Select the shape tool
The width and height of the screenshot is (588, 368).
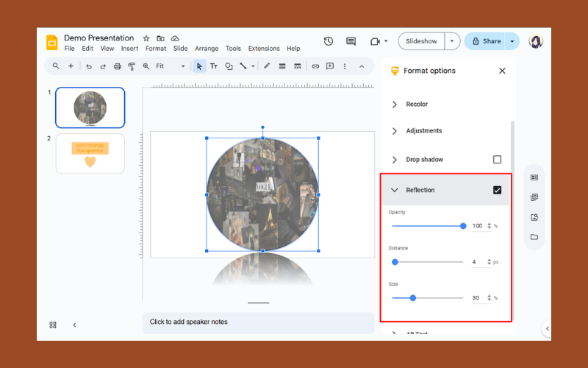click(229, 66)
